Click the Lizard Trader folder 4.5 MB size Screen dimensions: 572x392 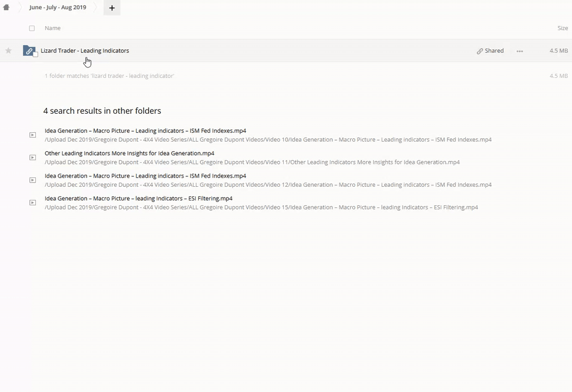[558, 51]
